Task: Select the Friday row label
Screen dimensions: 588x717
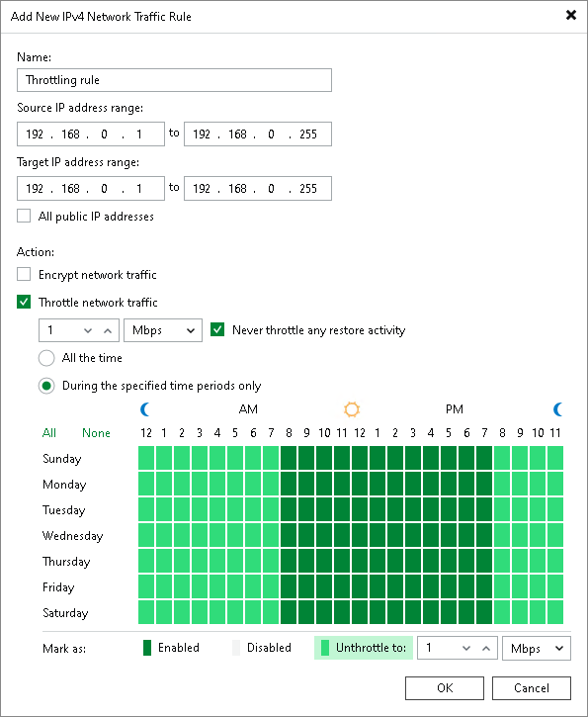Action: [x=58, y=586]
